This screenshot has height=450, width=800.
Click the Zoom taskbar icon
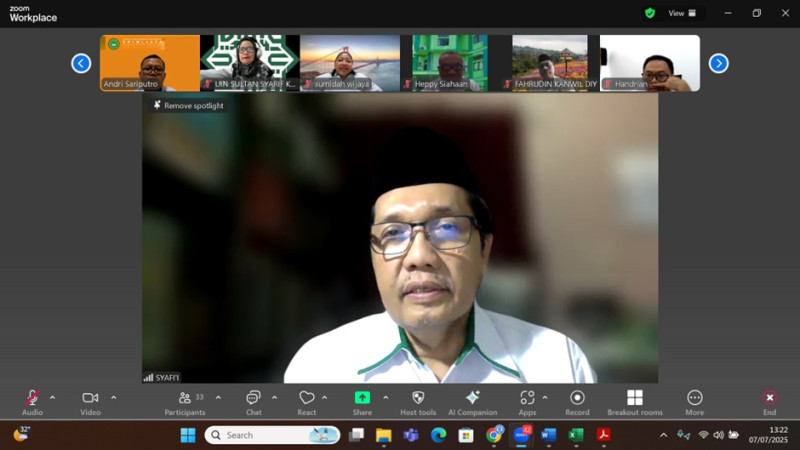coord(521,435)
